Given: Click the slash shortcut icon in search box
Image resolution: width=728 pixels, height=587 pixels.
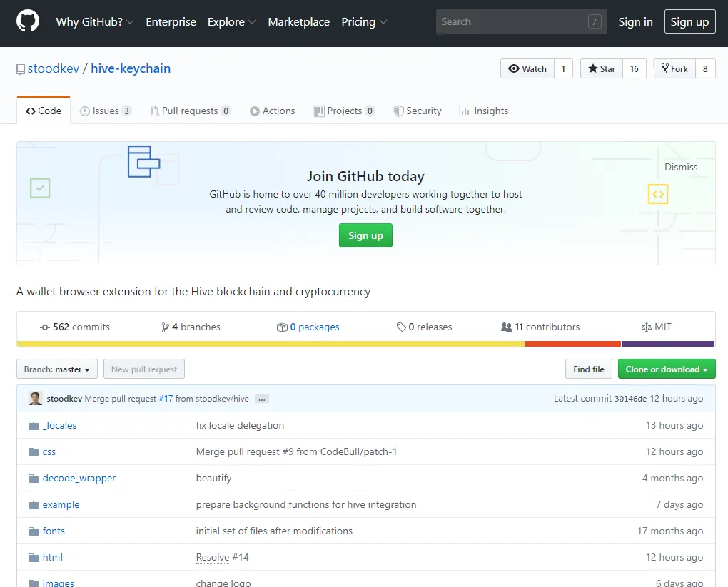Looking at the screenshot, I should [595, 21].
